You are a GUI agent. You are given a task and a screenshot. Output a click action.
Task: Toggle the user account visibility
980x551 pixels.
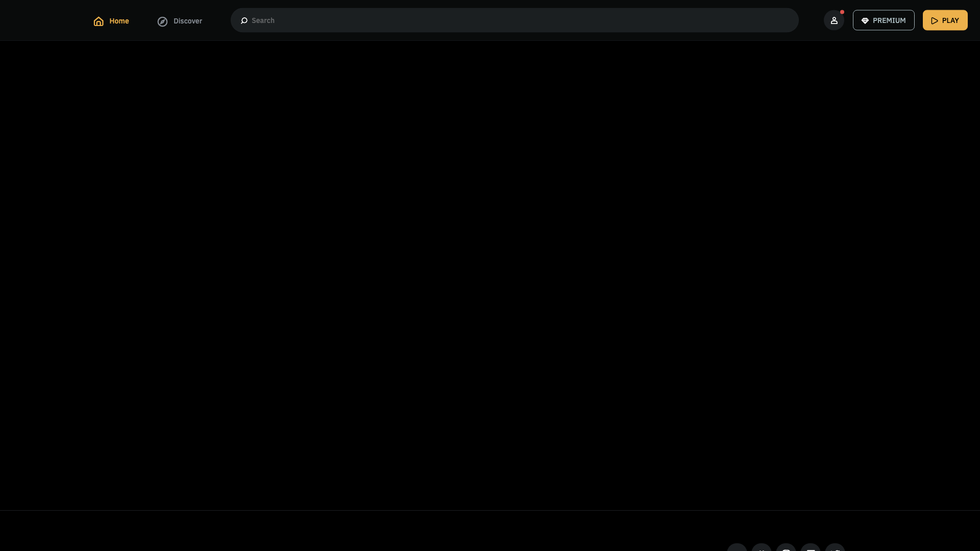[834, 20]
